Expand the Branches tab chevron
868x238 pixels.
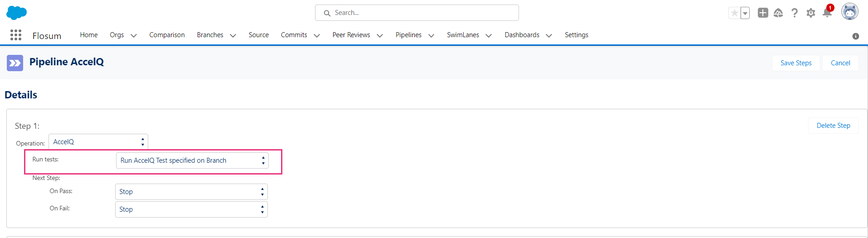tap(233, 35)
